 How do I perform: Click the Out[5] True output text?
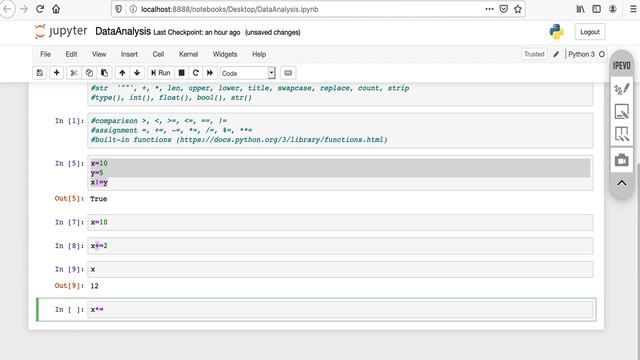pyautogui.click(x=98, y=199)
